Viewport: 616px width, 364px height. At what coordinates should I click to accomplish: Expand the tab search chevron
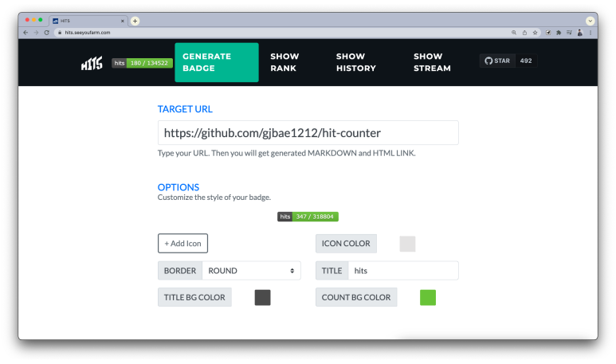click(x=590, y=21)
